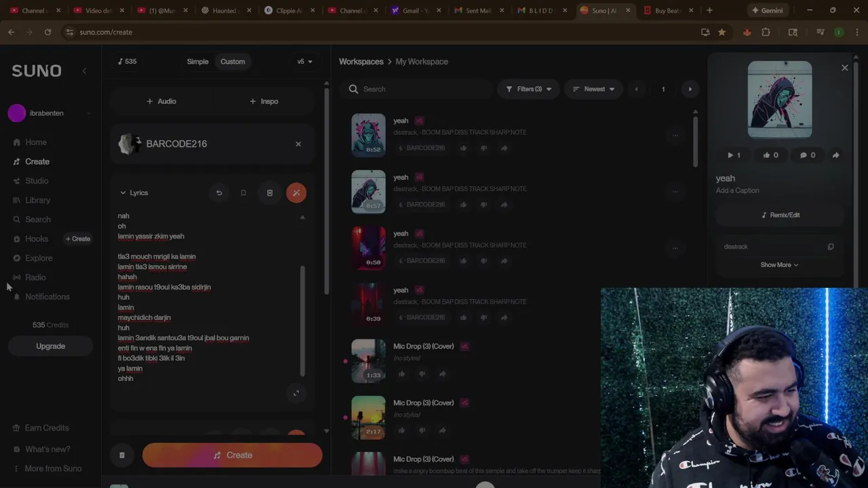Image resolution: width=868 pixels, height=488 pixels.
Task: Copy the disstrack style text
Action: point(830,247)
